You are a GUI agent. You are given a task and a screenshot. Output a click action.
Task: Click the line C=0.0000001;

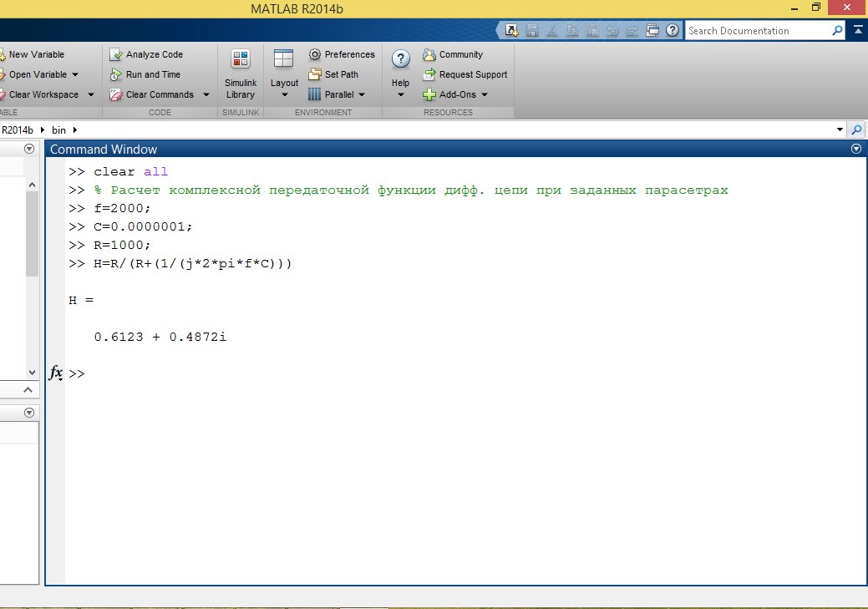[x=143, y=226]
